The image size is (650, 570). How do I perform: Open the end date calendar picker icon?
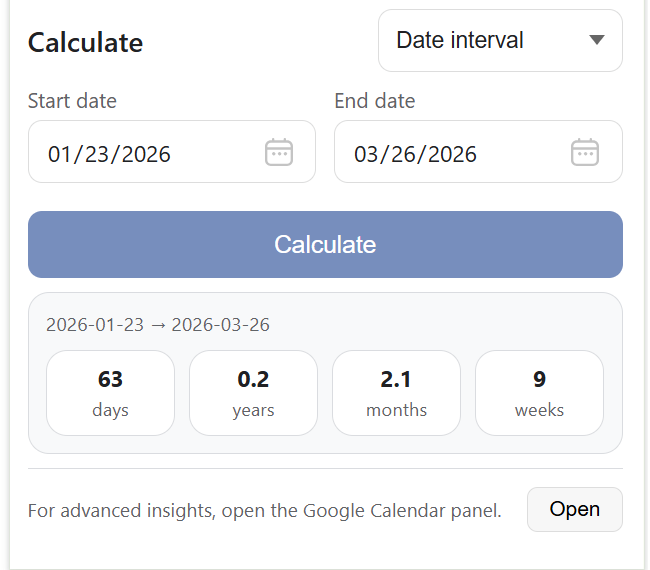coord(585,152)
